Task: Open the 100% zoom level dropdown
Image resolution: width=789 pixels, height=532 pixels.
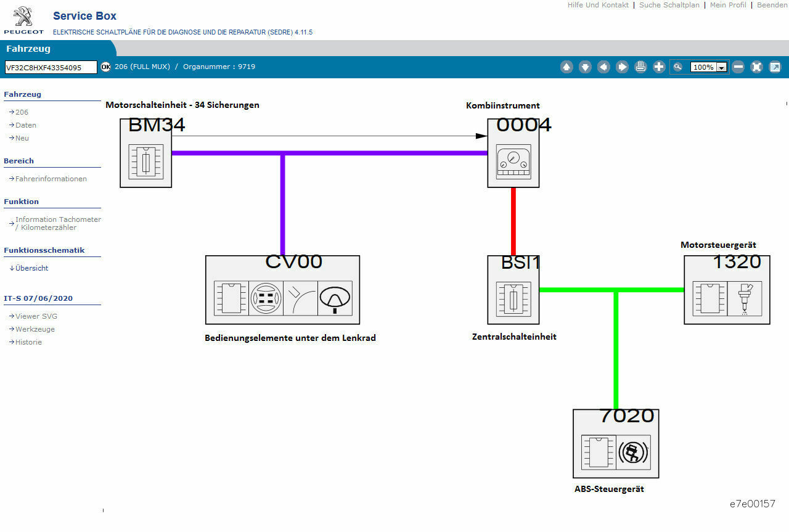Action: click(x=721, y=67)
